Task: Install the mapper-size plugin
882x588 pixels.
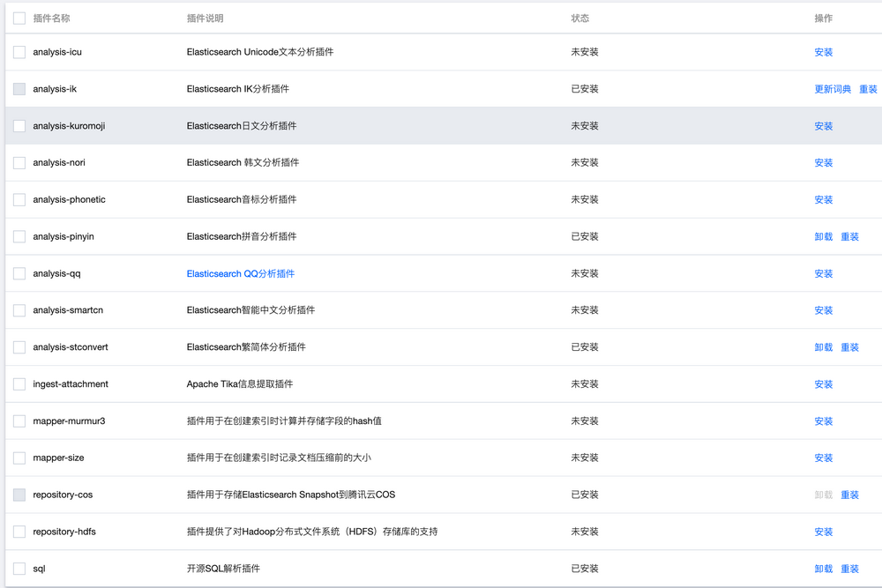Action: point(823,458)
